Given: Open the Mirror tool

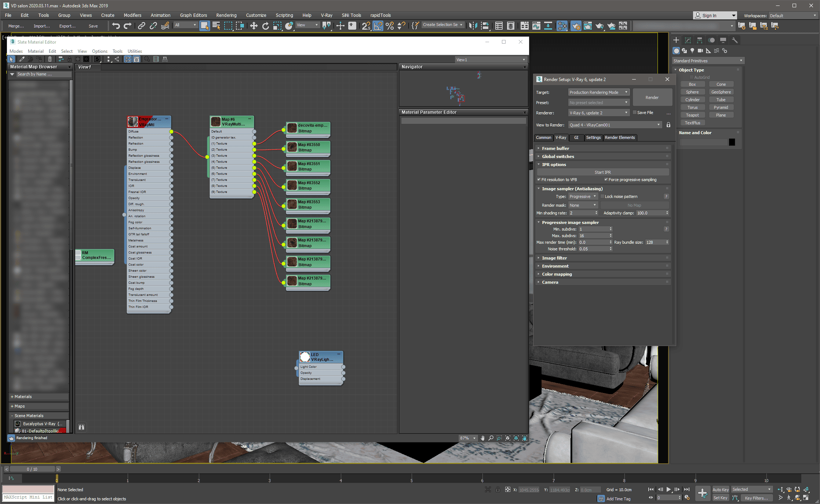Looking at the screenshot, I should click(473, 26).
